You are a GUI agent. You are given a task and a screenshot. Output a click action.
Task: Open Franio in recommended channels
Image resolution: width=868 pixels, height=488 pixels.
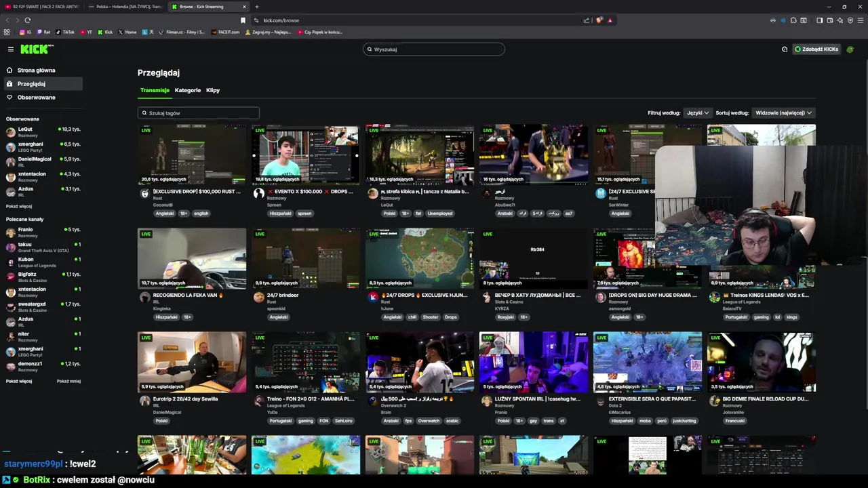click(43, 232)
